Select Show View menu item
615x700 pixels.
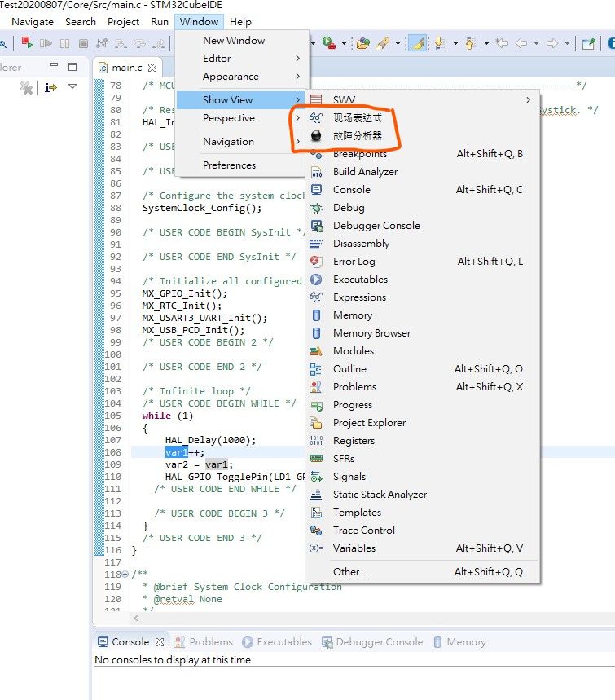tap(241, 100)
